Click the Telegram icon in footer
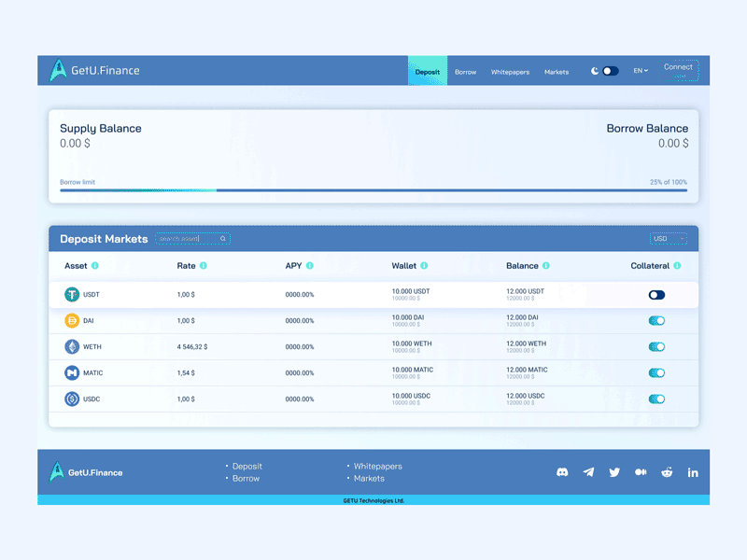Screen dimensions: 747x560 click(588, 472)
